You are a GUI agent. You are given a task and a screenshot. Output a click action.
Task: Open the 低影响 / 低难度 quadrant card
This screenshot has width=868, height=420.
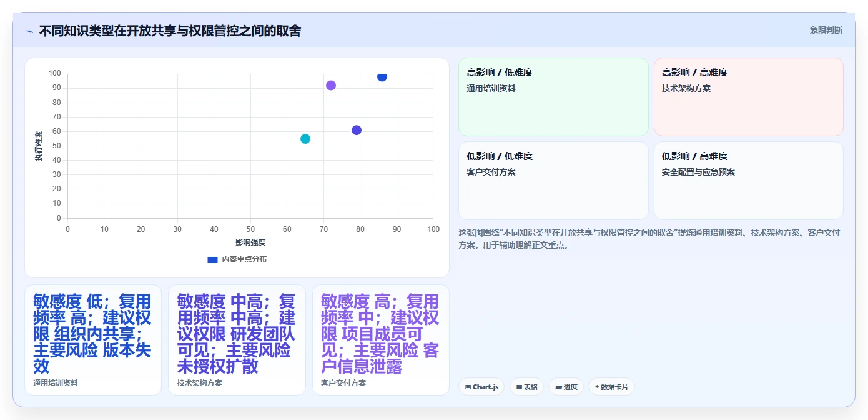tap(553, 181)
